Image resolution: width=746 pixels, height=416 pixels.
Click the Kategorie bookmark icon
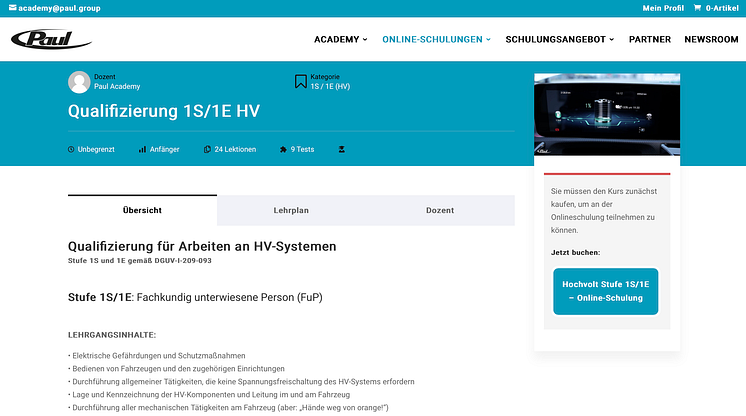tap(300, 81)
